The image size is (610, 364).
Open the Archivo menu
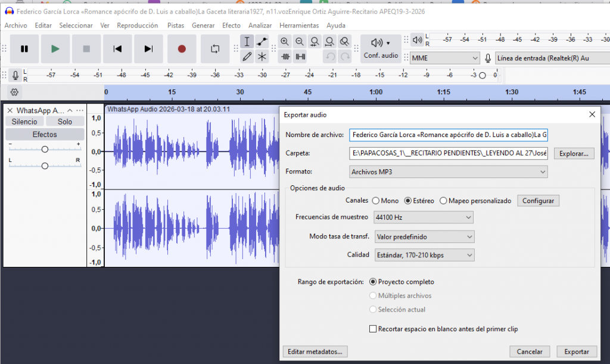point(15,26)
